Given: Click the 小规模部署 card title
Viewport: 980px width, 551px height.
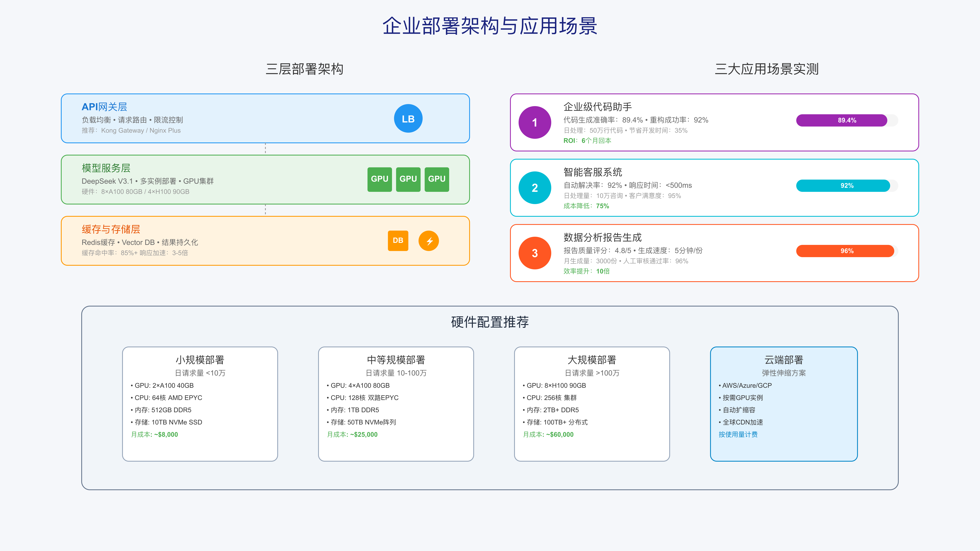Looking at the screenshot, I should 200,360.
